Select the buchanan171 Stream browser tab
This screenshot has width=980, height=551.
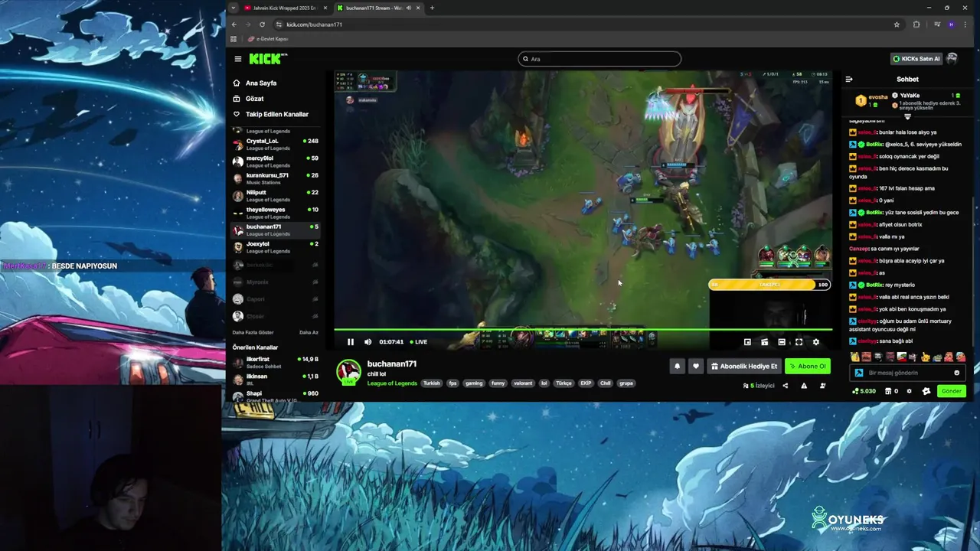379,8
